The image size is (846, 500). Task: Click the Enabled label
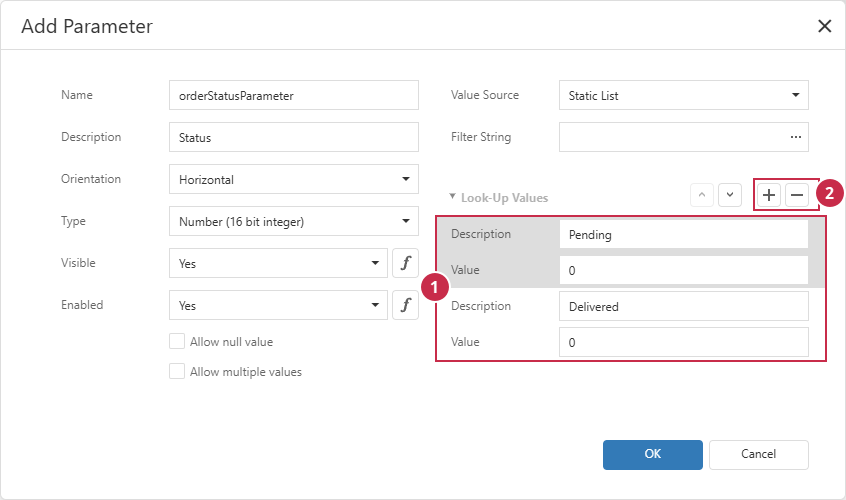tap(82, 305)
